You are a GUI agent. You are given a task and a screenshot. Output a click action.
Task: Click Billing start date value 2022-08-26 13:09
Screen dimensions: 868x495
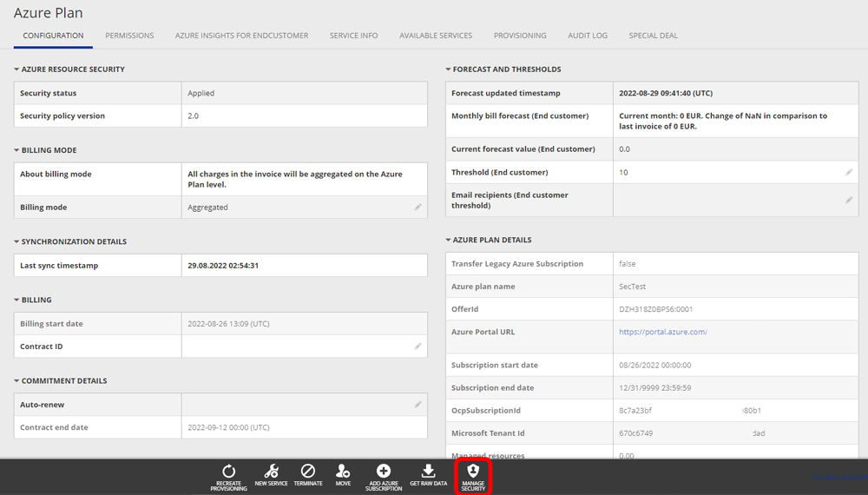[x=228, y=323]
